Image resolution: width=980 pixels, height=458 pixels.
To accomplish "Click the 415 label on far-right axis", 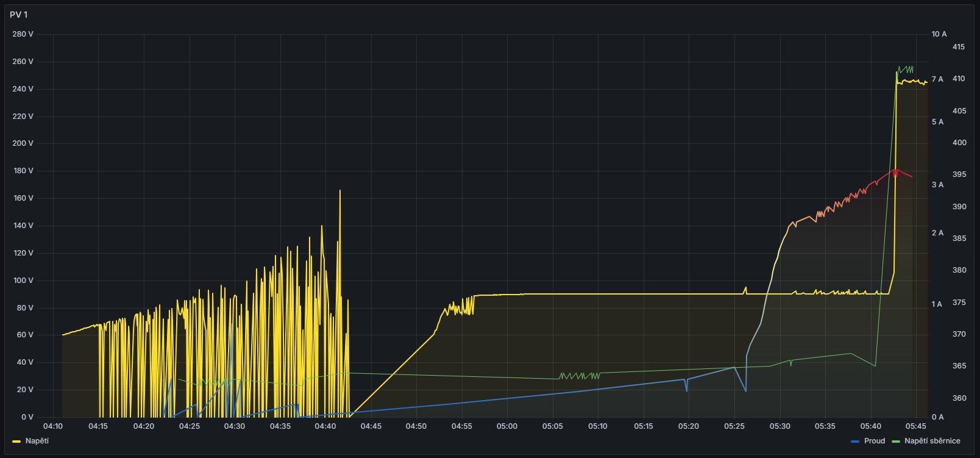I will tap(959, 47).
